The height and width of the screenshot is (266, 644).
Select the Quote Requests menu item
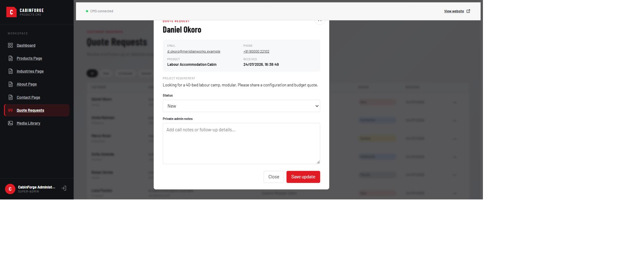click(37, 110)
